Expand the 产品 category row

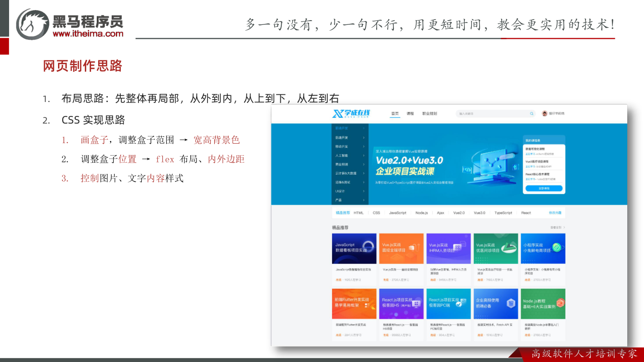(350, 200)
